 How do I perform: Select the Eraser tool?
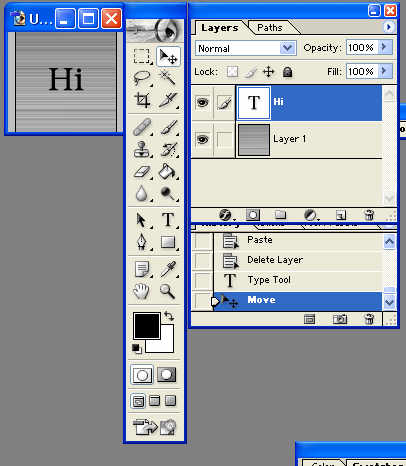pyautogui.click(x=142, y=172)
